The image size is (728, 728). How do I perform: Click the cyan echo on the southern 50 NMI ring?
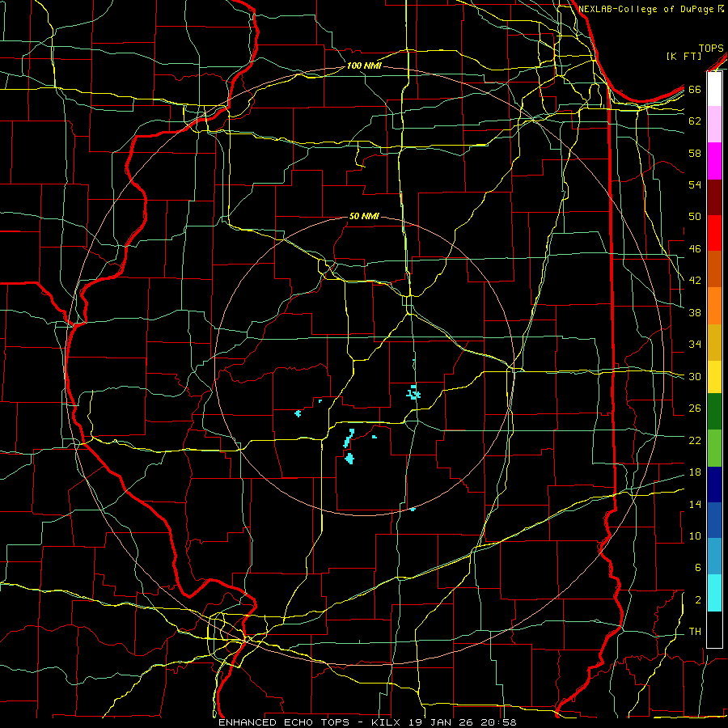(413, 510)
